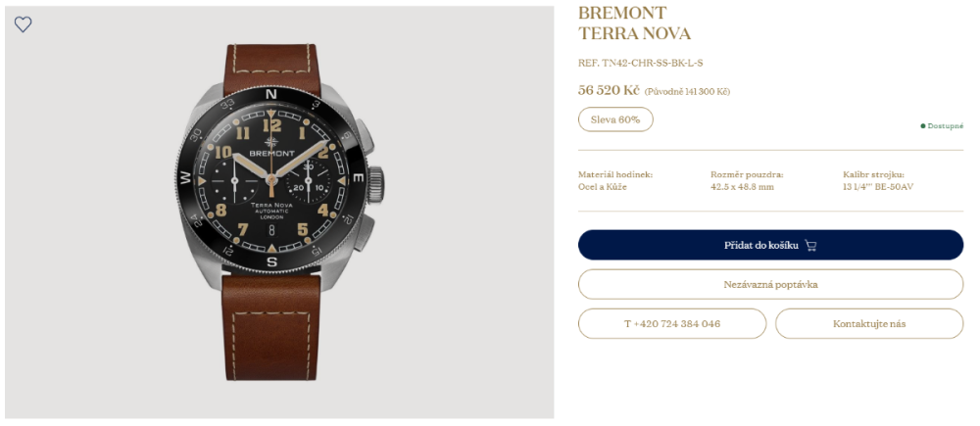Screen dimensions: 980x426
Task: Open the Bremont watch product image
Action: [x=278, y=213]
